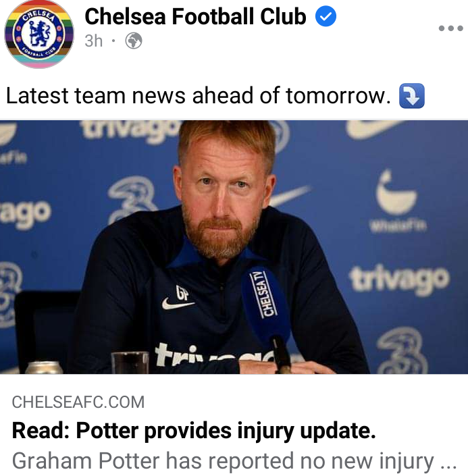This screenshot has height=476, width=468.
Task: Click the GP initials on the jacket
Action: tap(182, 293)
